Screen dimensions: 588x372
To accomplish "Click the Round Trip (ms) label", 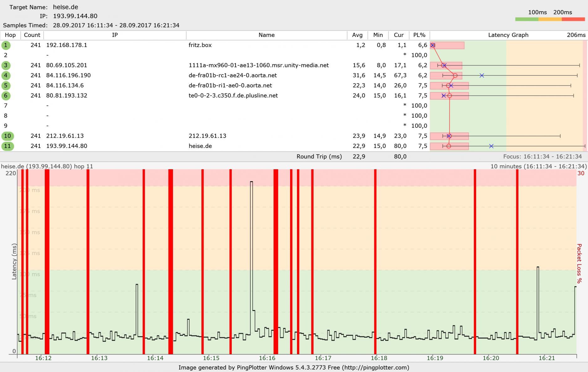I will tap(319, 156).
